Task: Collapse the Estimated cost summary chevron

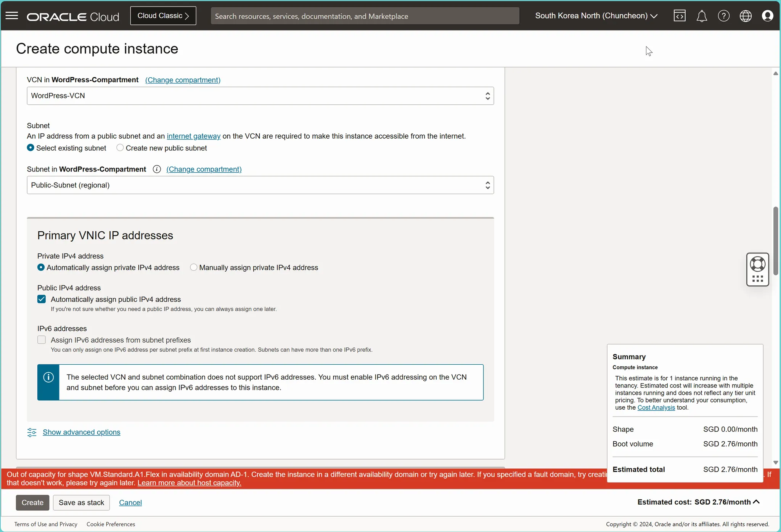Action: [x=757, y=502]
